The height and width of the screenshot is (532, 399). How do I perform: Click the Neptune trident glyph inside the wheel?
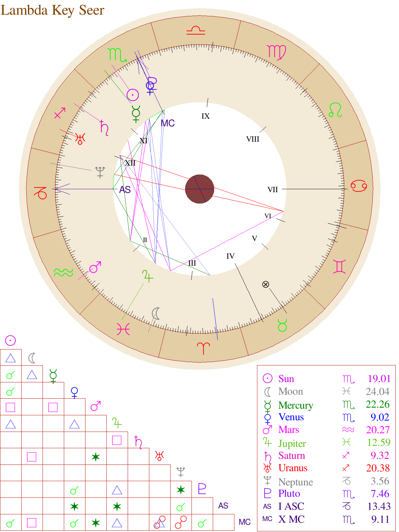[100, 172]
